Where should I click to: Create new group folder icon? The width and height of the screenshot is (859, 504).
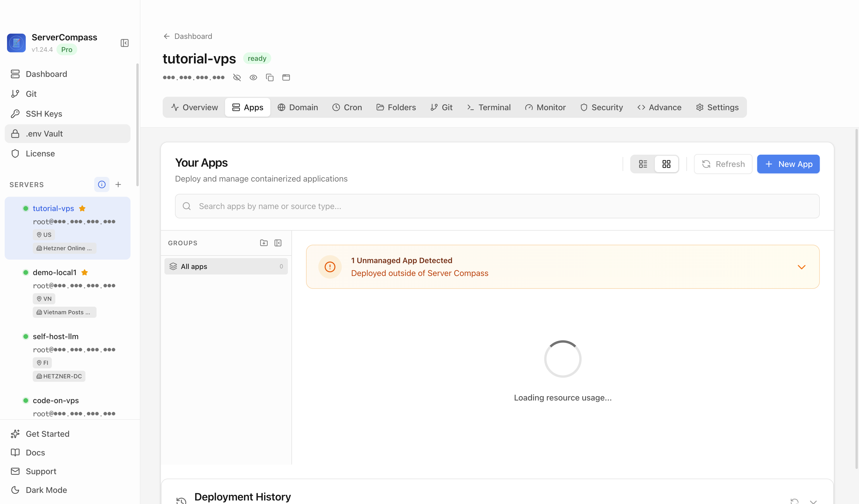(x=264, y=243)
